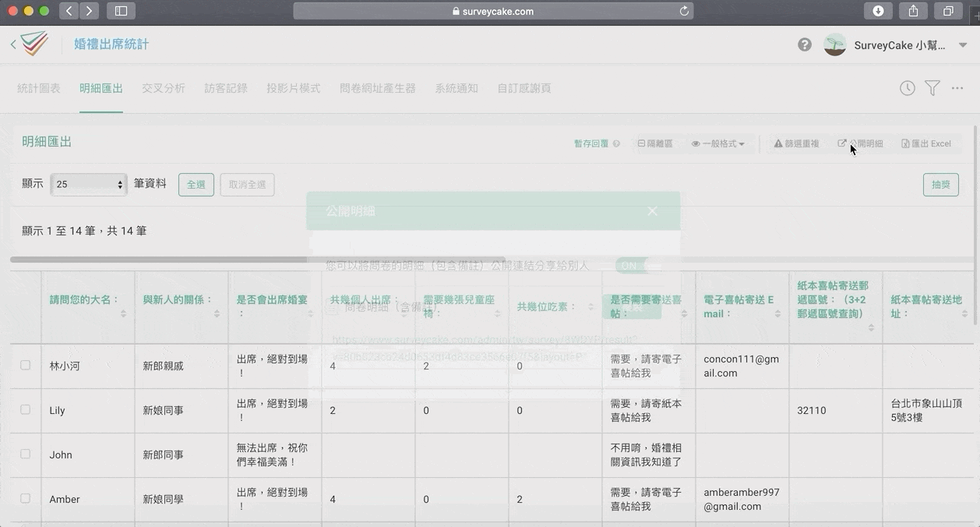
Task: Show all tabs with the tab overview icon
Action: [x=948, y=11]
